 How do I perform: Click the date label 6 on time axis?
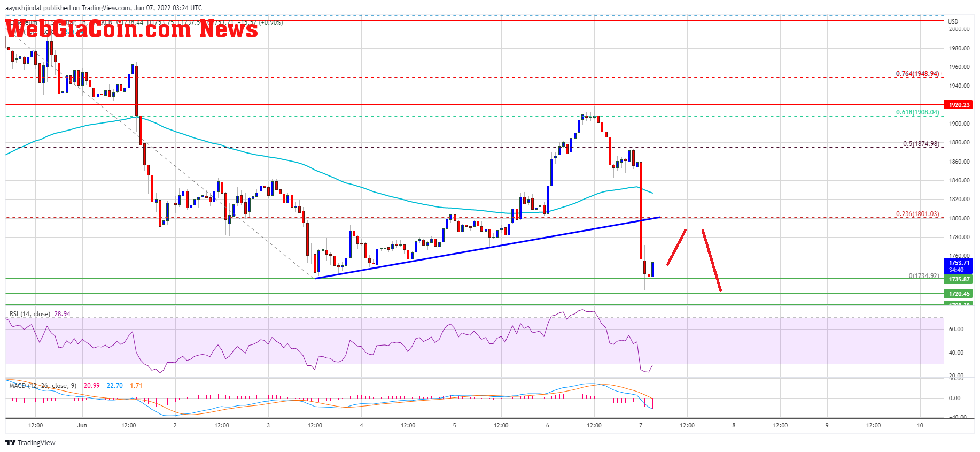click(x=548, y=425)
